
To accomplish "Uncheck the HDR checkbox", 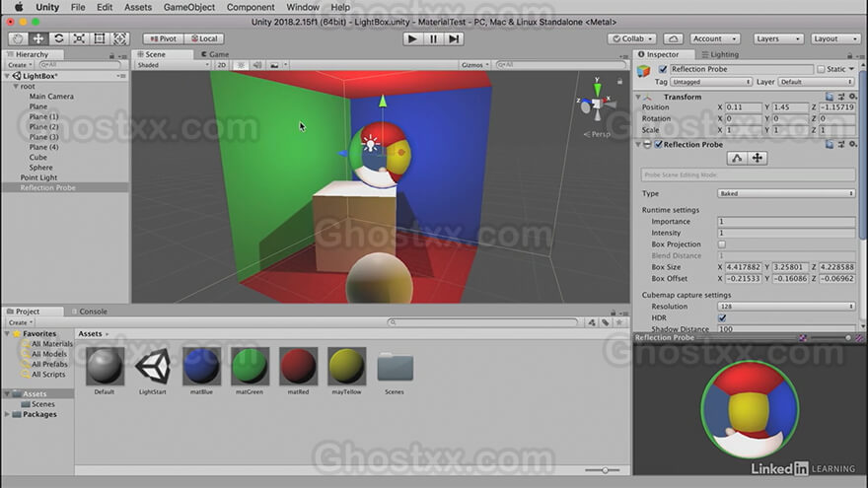I will 722,317.
